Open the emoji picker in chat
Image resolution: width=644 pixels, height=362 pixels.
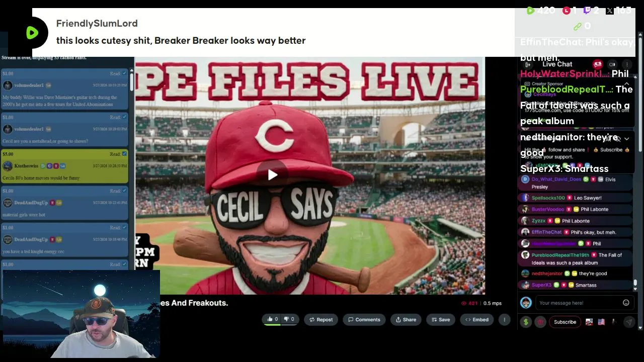(x=626, y=303)
